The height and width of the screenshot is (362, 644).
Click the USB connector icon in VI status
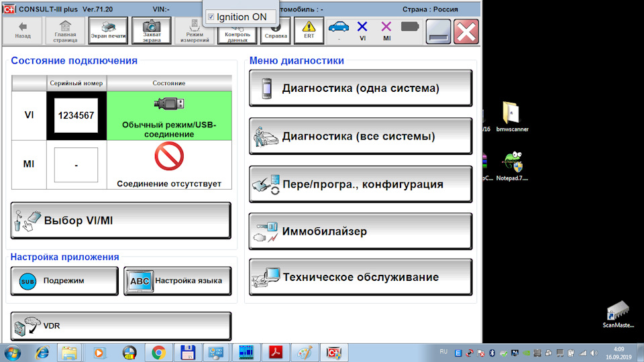pos(169,103)
